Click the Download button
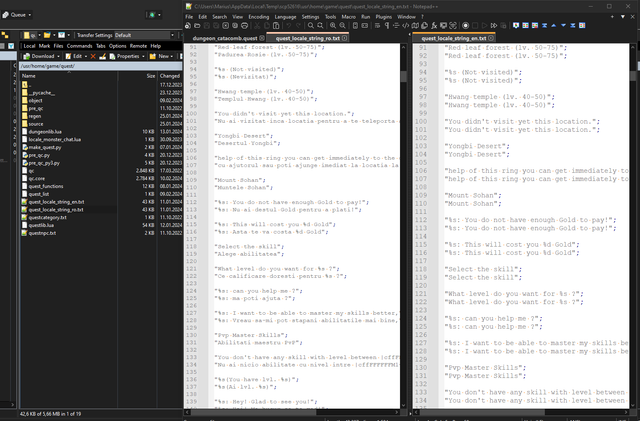 coord(39,56)
